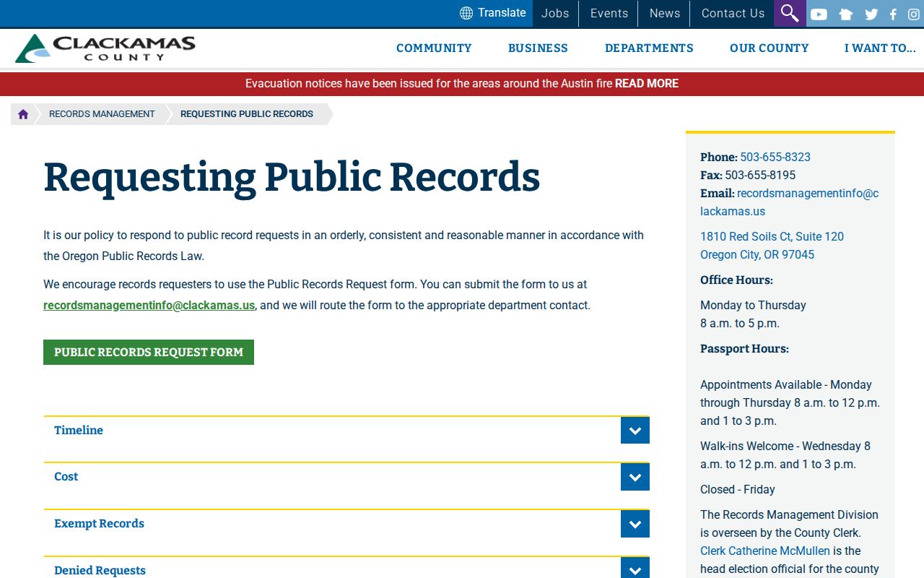Click the Clackamas County logo
The width and height of the screenshot is (924, 578).
(x=105, y=48)
